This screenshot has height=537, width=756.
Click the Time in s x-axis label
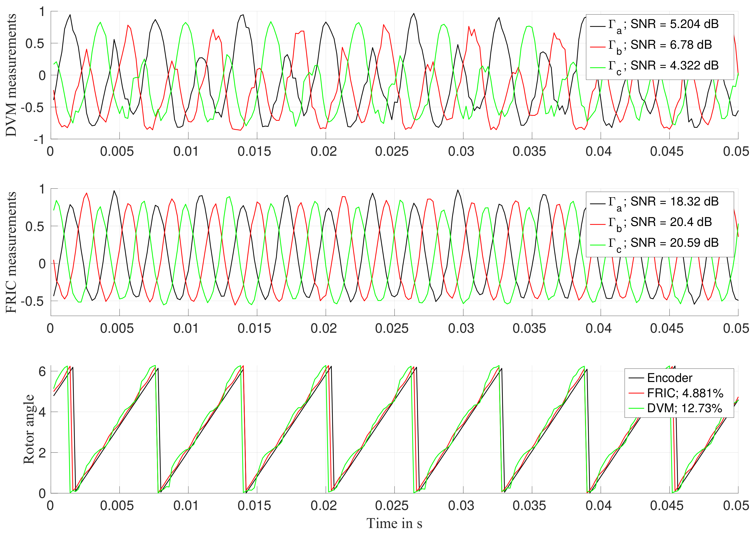(394, 523)
